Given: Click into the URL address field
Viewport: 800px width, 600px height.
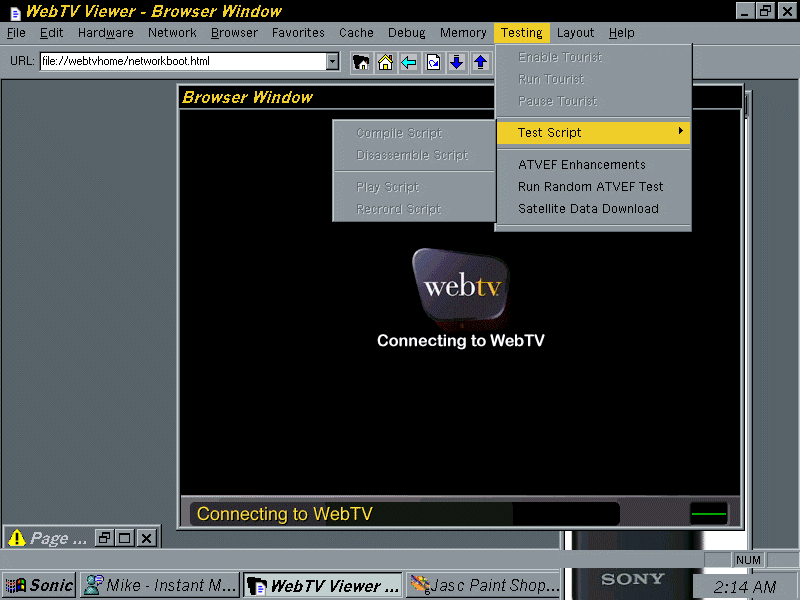Looking at the screenshot, I should point(183,61).
